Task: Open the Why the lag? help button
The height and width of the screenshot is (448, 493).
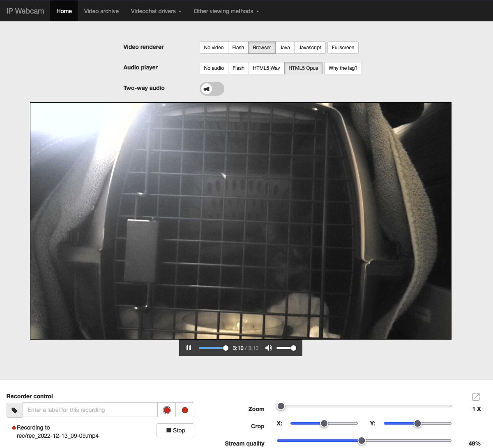Action: point(343,68)
